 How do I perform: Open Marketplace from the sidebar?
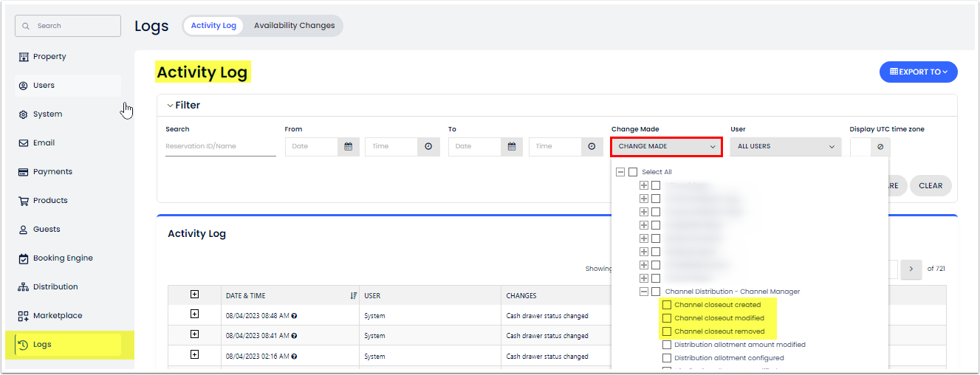58,316
